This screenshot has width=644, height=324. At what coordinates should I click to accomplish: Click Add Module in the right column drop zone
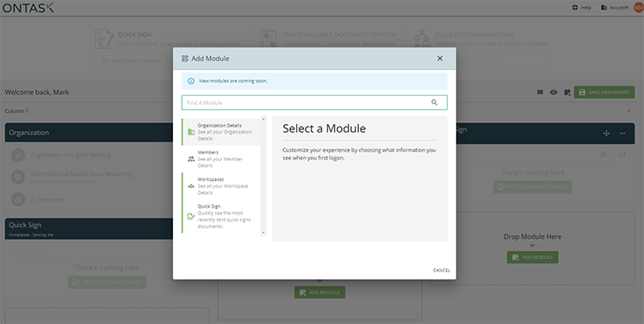click(x=532, y=257)
